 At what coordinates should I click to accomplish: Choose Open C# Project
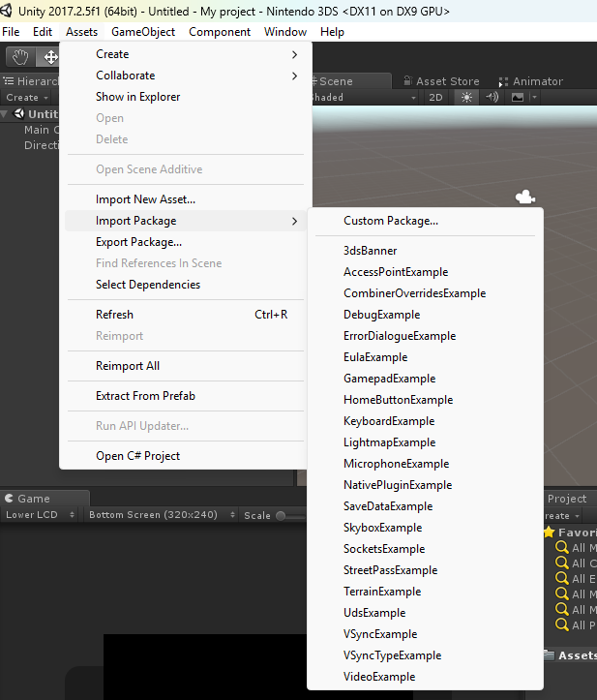pos(186,456)
